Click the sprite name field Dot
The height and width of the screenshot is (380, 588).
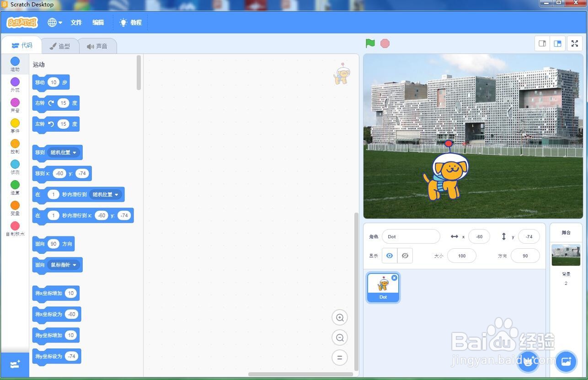coord(411,236)
